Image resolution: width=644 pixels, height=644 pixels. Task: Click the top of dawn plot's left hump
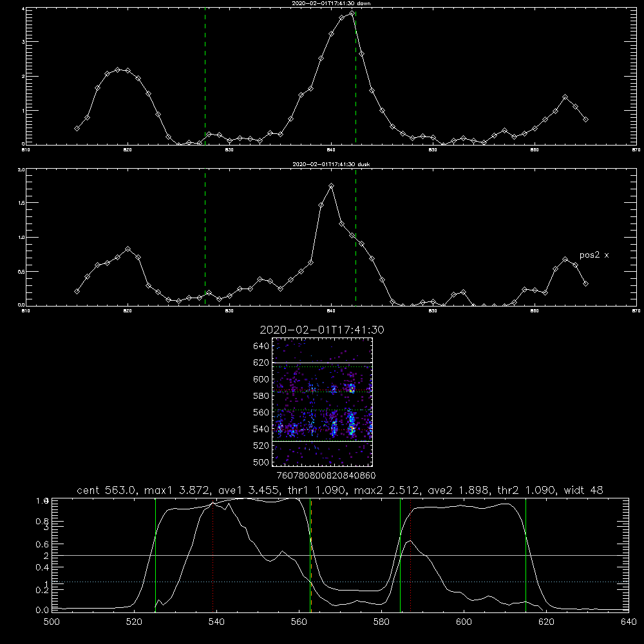click(118, 70)
